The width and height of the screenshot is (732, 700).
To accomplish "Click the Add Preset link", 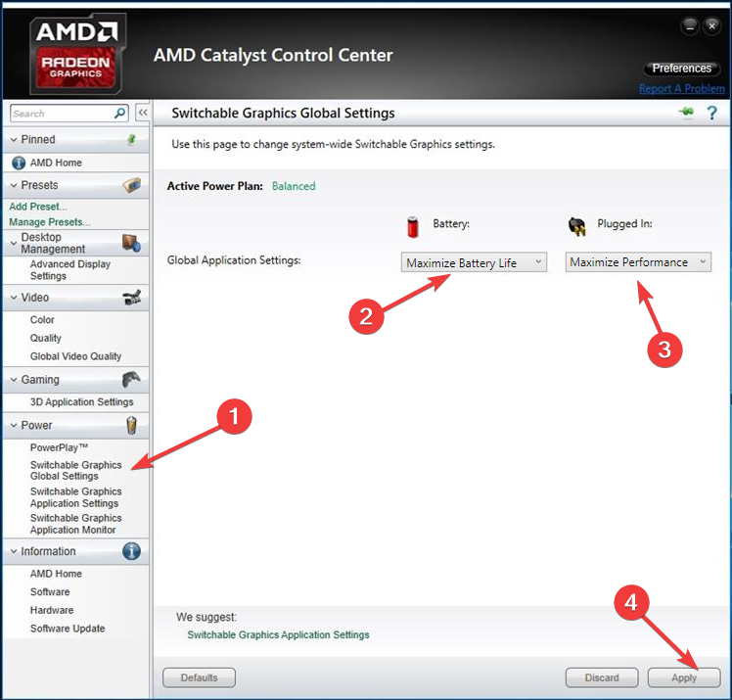I will (38, 207).
